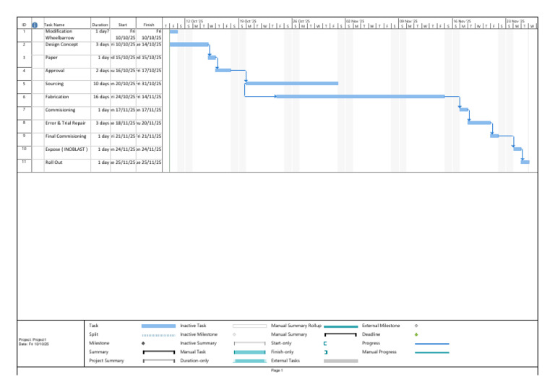Screen dimensions: 555x392
Task: Click the Error & Trial Repair Gantt bar
Action: (479, 123)
